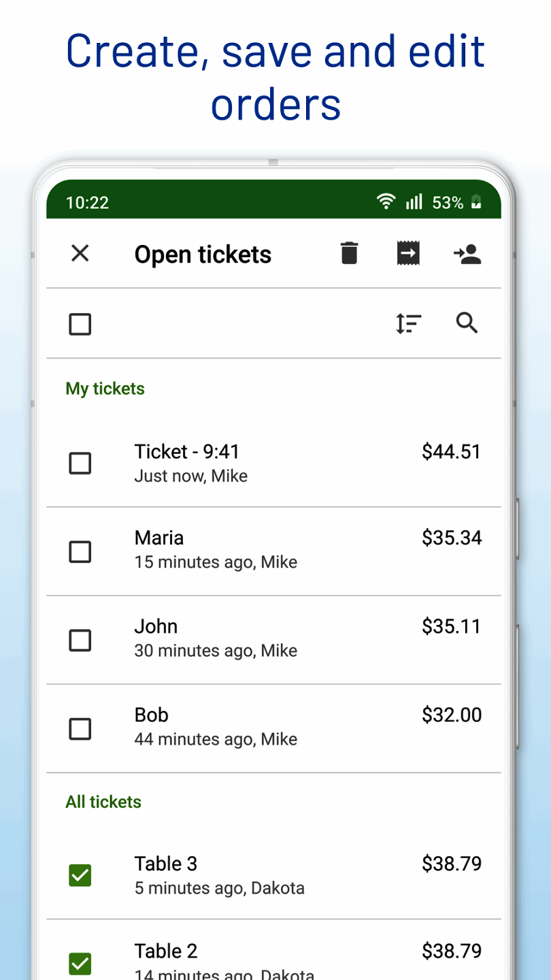551x980 pixels.
Task: Uncheck the Table 3 ticket
Action: 80,875
